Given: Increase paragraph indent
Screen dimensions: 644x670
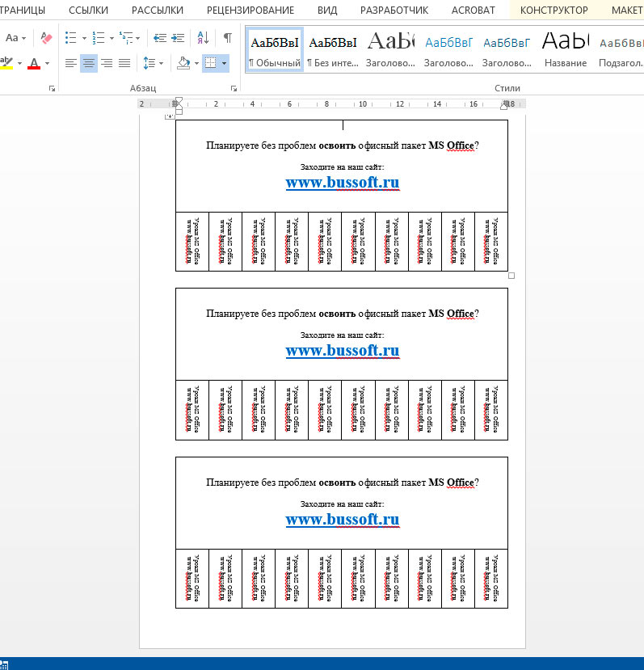Looking at the screenshot, I should 178,38.
